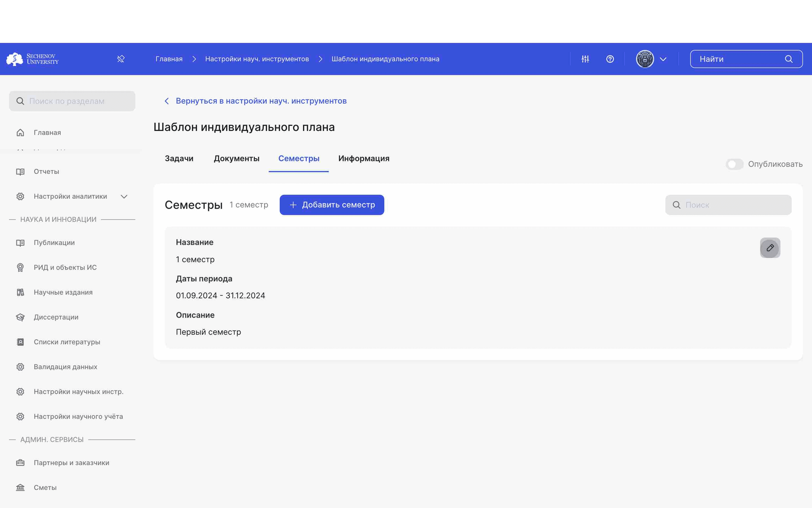Open the Списки литературы icon
Viewport: 812px width, 508px height.
20,342
